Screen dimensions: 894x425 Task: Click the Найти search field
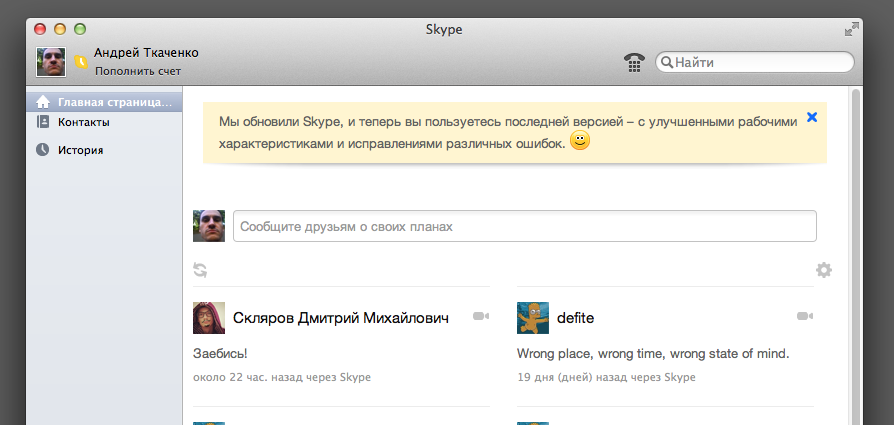[760, 62]
